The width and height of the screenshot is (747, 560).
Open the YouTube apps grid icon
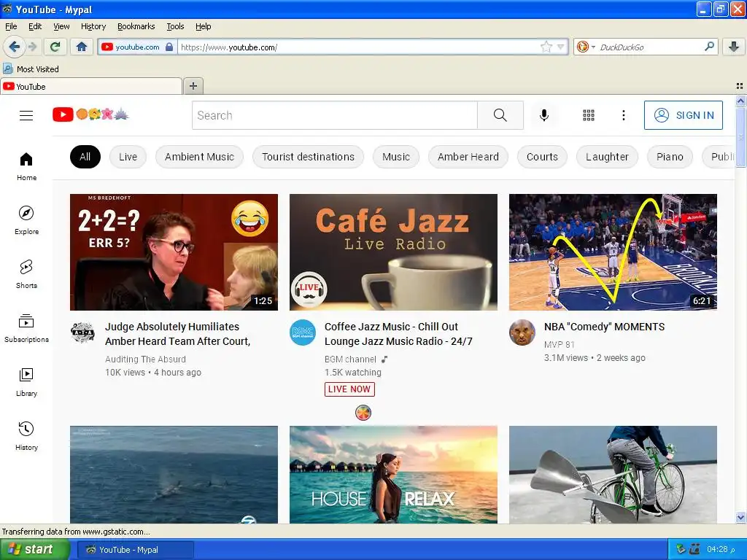[589, 115]
